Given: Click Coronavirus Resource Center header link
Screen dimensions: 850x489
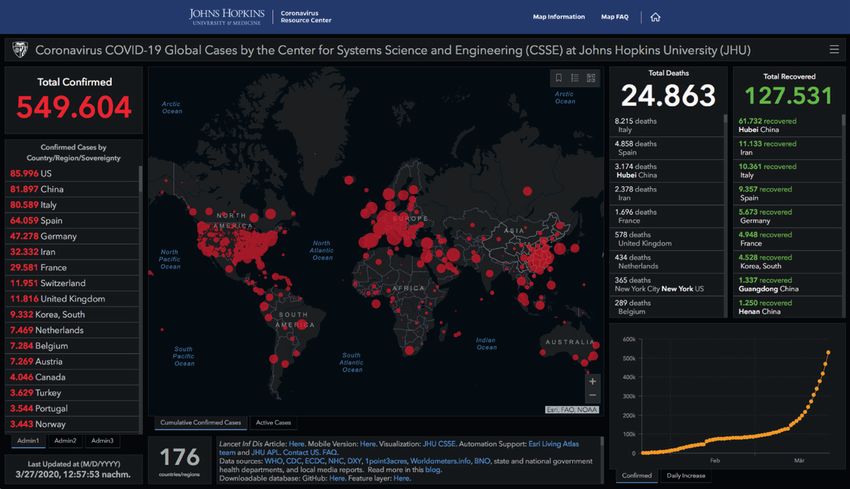Looking at the screenshot, I should point(305,17).
